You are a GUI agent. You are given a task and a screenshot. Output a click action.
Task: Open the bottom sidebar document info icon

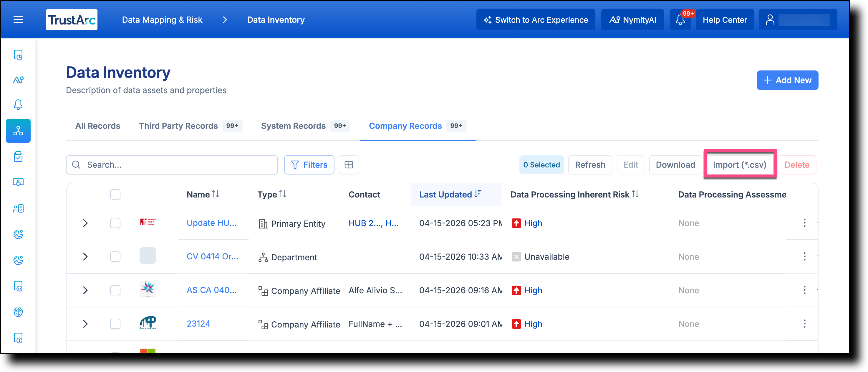18,338
